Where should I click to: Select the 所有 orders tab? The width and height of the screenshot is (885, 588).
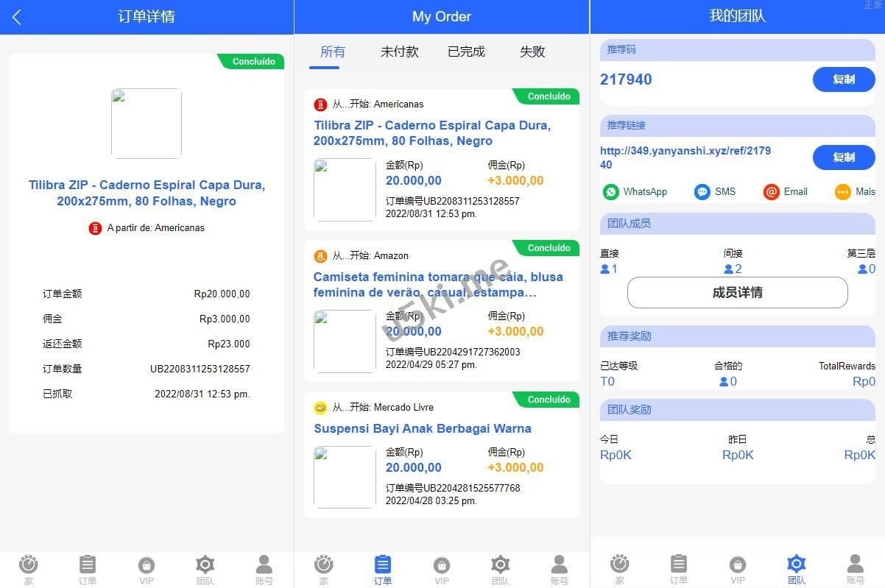tap(333, 52)
